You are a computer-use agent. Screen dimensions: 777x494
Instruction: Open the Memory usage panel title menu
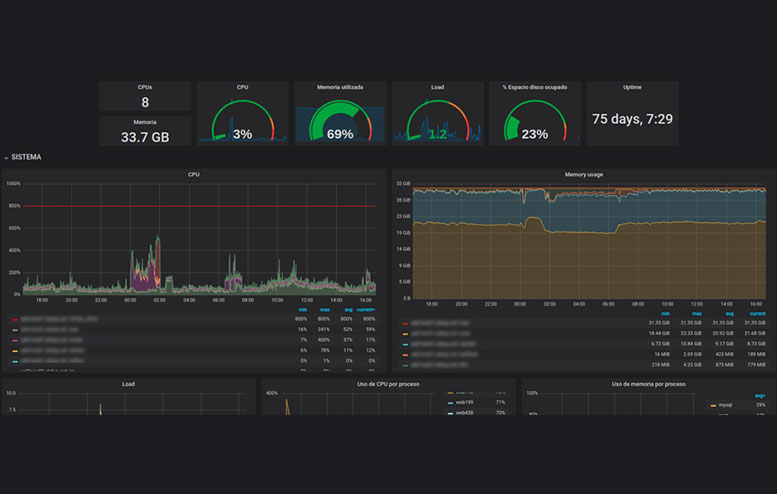pos(583,174)
